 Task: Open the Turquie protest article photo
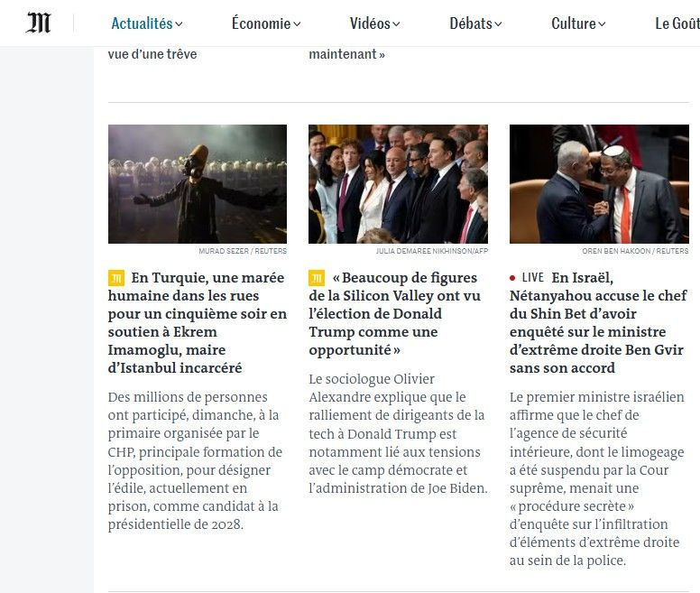(198, 184)
